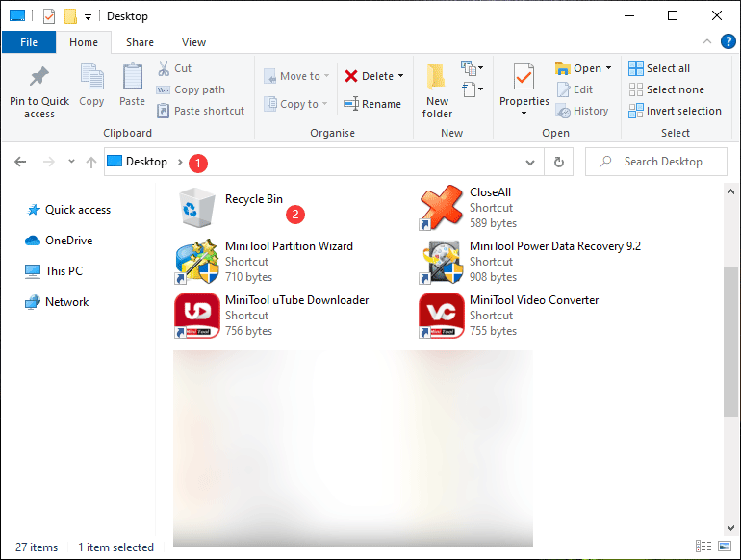Expand the Move to dropdown
This screenshot has width=741, height=560.
click(326, 76)
